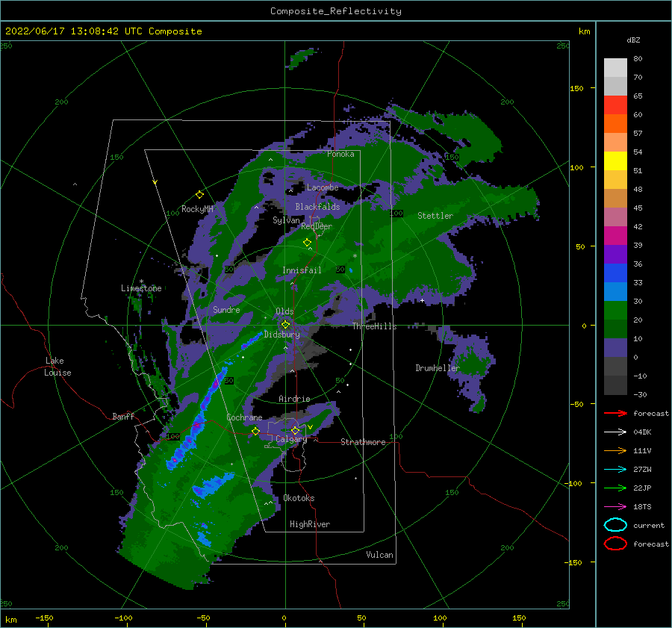Click the Sundre town label
The image size is (672, 628).
[226, 309]
